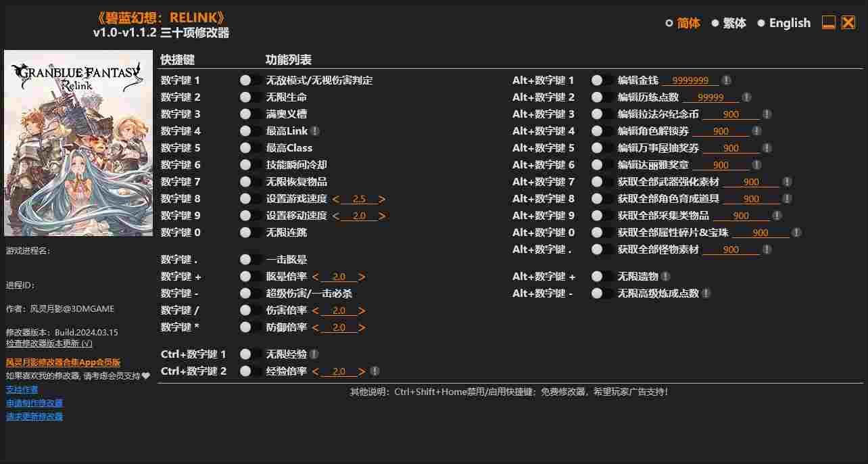868x464 pixels.
Task: Switch on 获取全部怪物素材 toggle
Action: pos(602,250)
